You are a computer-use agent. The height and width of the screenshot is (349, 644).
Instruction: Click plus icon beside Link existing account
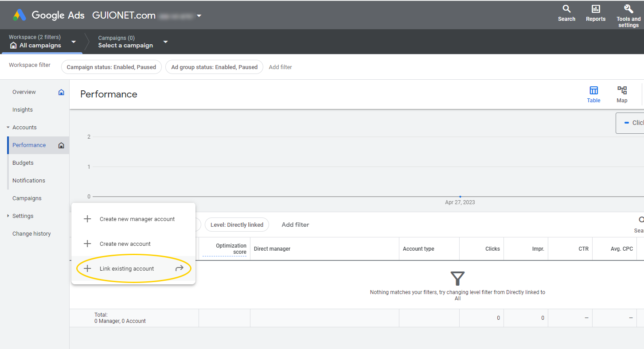coord(87,269)
